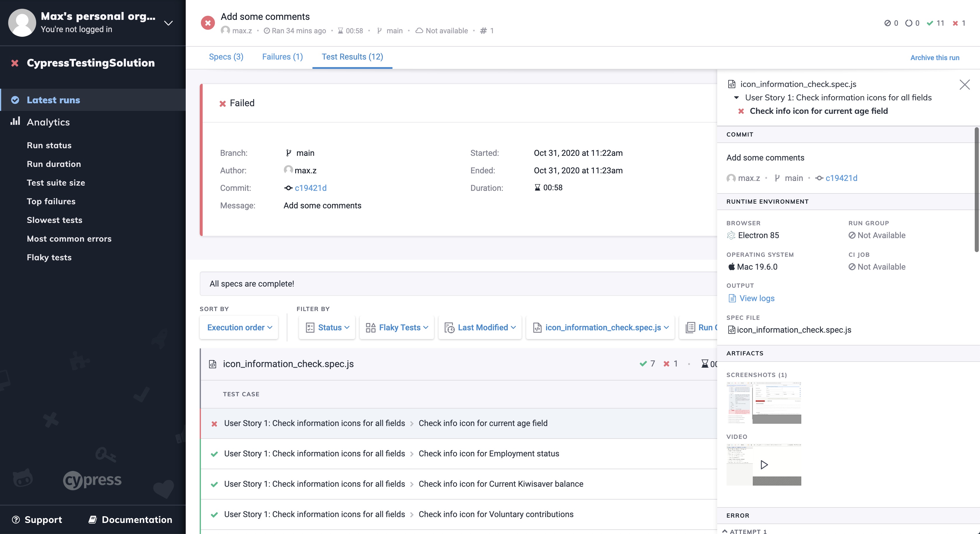Click the Analytics bar chart icon
This screenshot has height=534, width=980.
pos(15,121)
